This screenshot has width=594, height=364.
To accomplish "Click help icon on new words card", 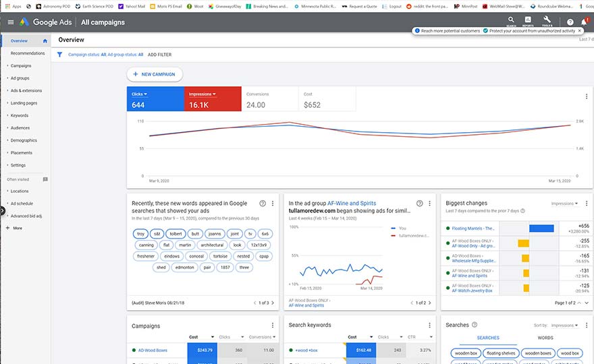I will (x=262, y=203).
